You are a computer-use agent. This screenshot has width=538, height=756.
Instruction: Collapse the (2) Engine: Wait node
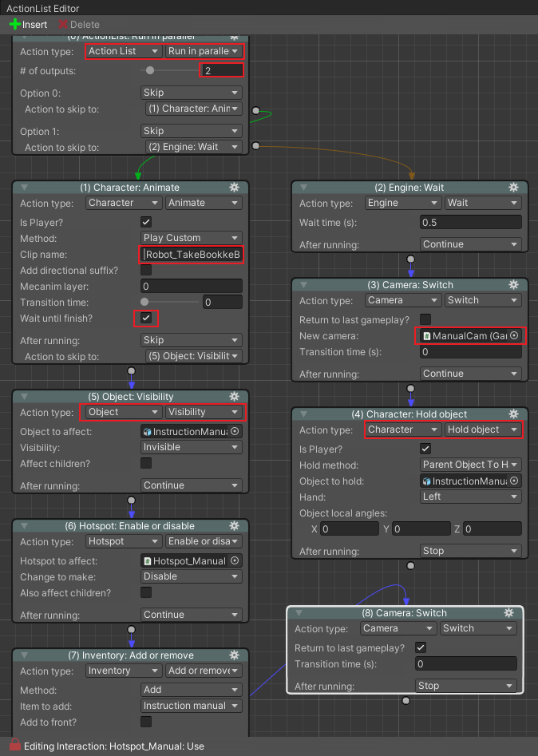[x=304, y=188]
